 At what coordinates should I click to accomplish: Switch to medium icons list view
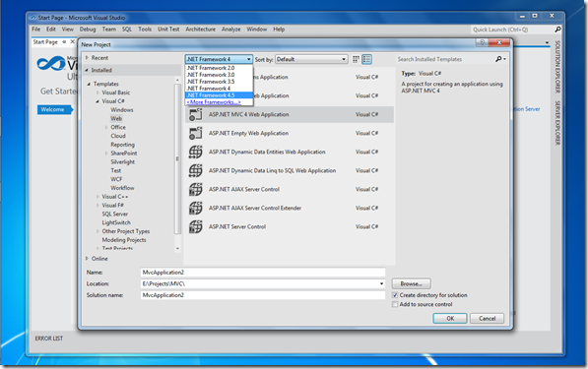[x=366, y=59]
